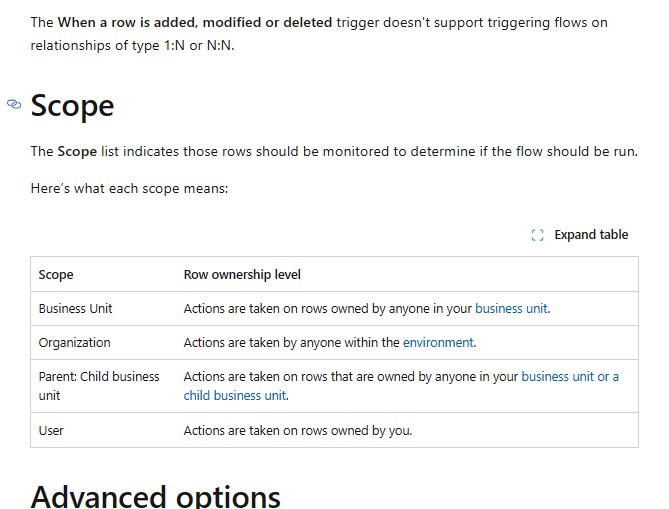Click the anchor link icon beside Scope heading
Viewport: 669px width, 509px height.
click(x=14, y=104)
